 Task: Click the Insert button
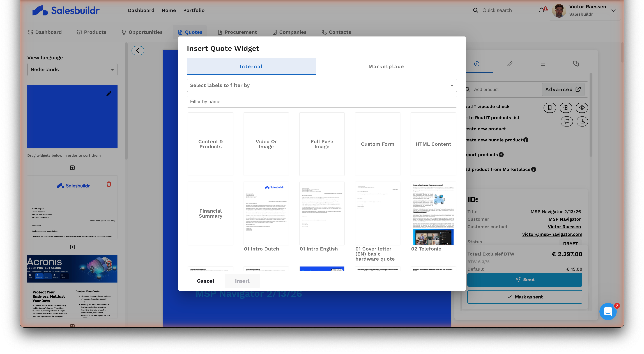pyautogui.click(x=242, y=281)
